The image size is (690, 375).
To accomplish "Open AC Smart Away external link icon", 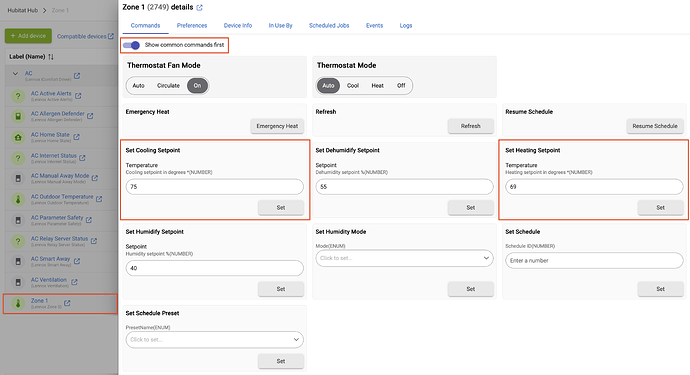I will pyautogui.click(x=77, y=261).
